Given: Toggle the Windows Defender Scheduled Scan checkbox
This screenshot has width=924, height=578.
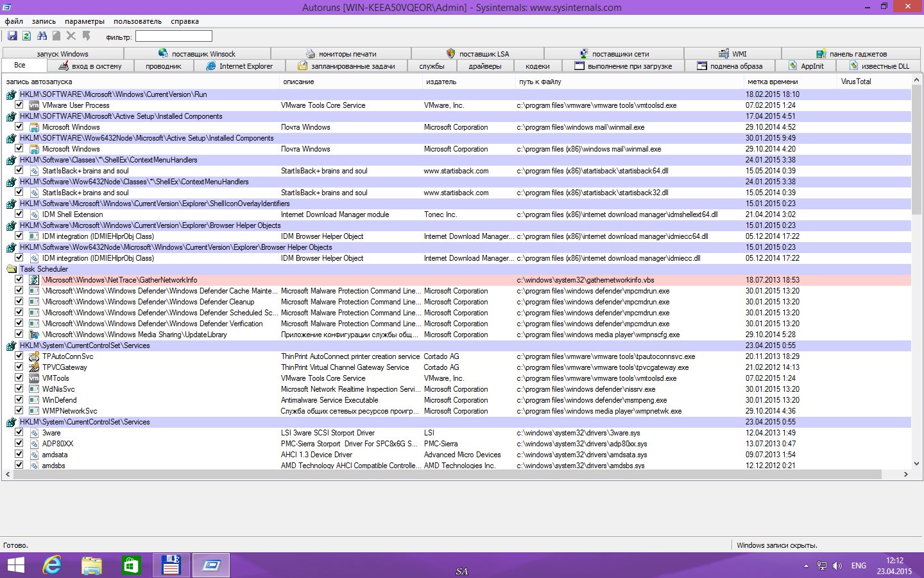Looking at the screenshot, I should tap(19, 312).
